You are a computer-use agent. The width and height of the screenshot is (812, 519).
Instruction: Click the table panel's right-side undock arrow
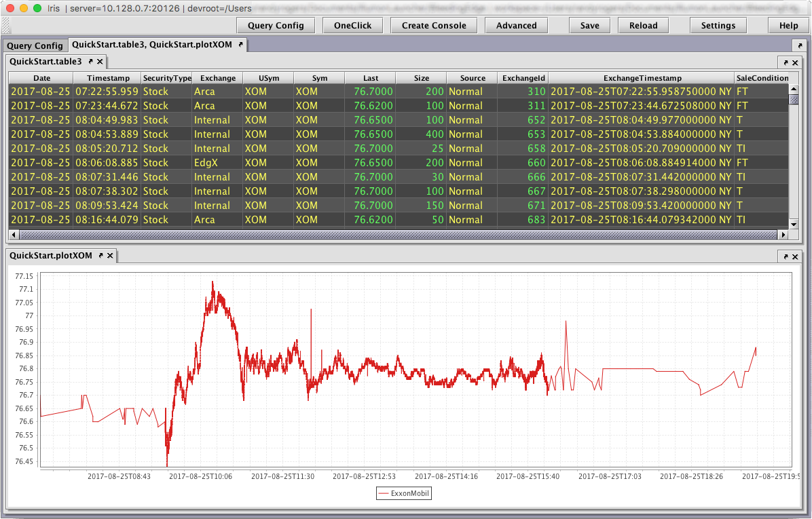point(786,62)
